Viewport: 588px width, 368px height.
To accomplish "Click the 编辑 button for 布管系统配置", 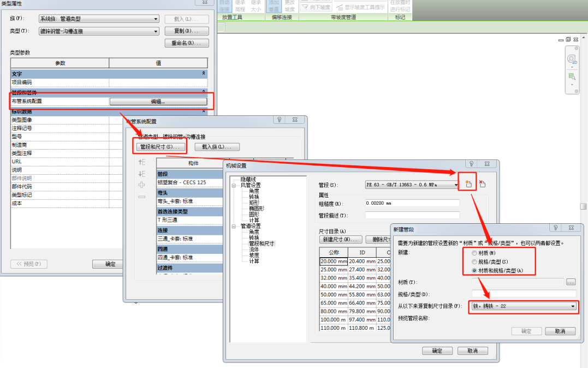I will tap(158, 102).
